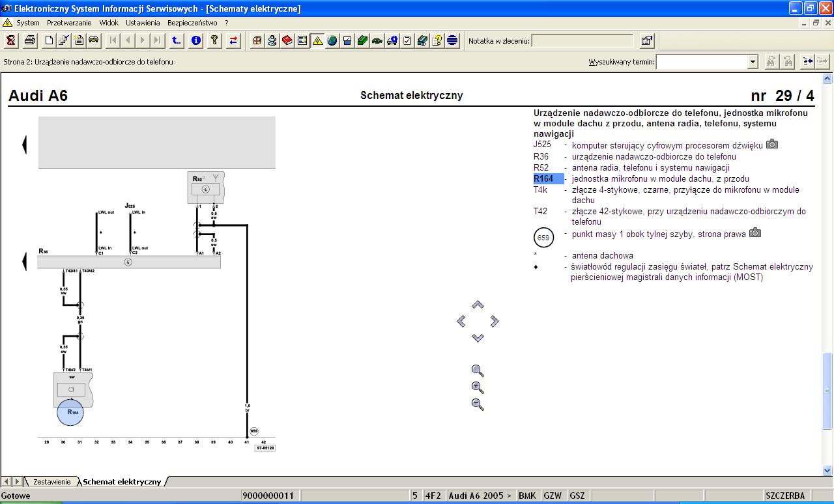The image size is (834, 504).
Task: Expand the Wyszukiwany termin dropdown arrow
Action: [x=753, y=62]
